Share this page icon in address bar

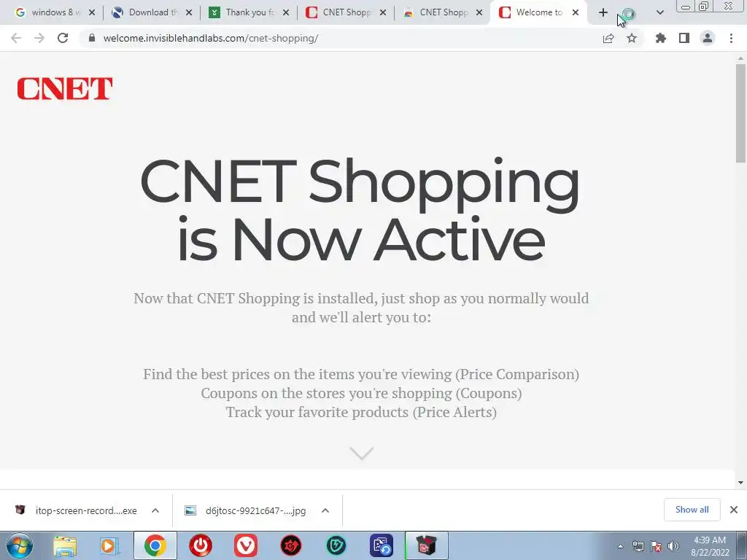tap(608, 39)
